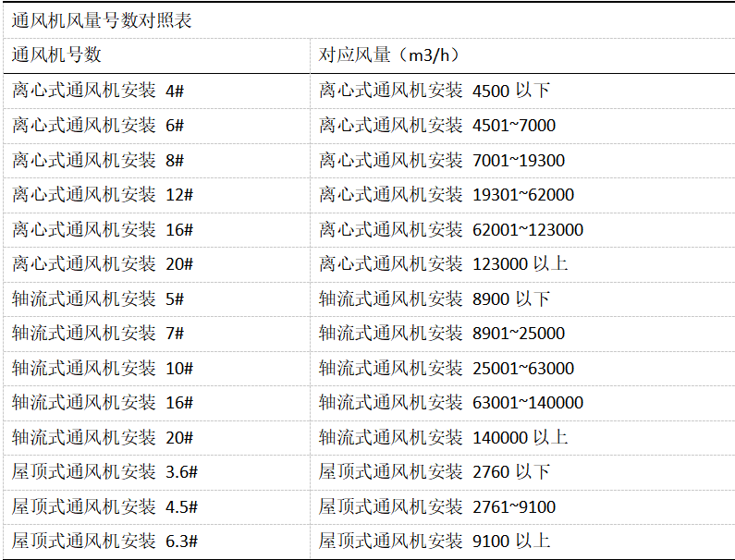Click the 离心式通风机安装 4# cell
The width and height of the screenshot is (735, 560).
point(98,91)
